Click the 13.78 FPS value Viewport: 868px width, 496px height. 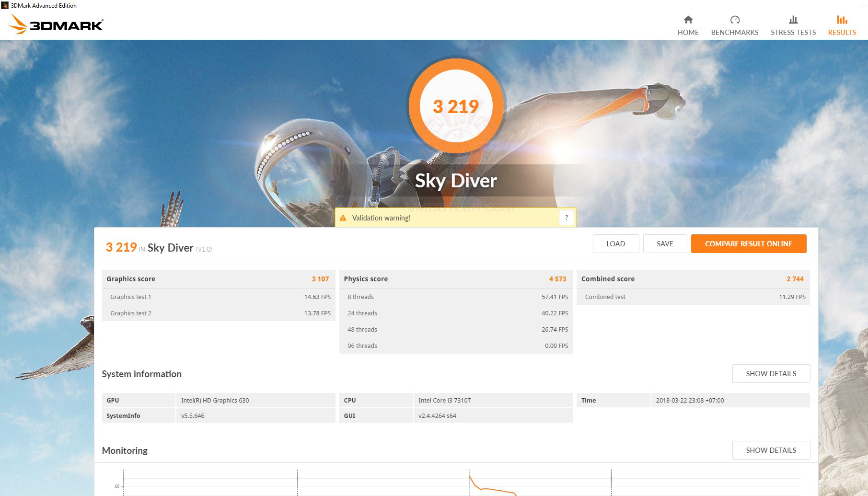(317, 313)
